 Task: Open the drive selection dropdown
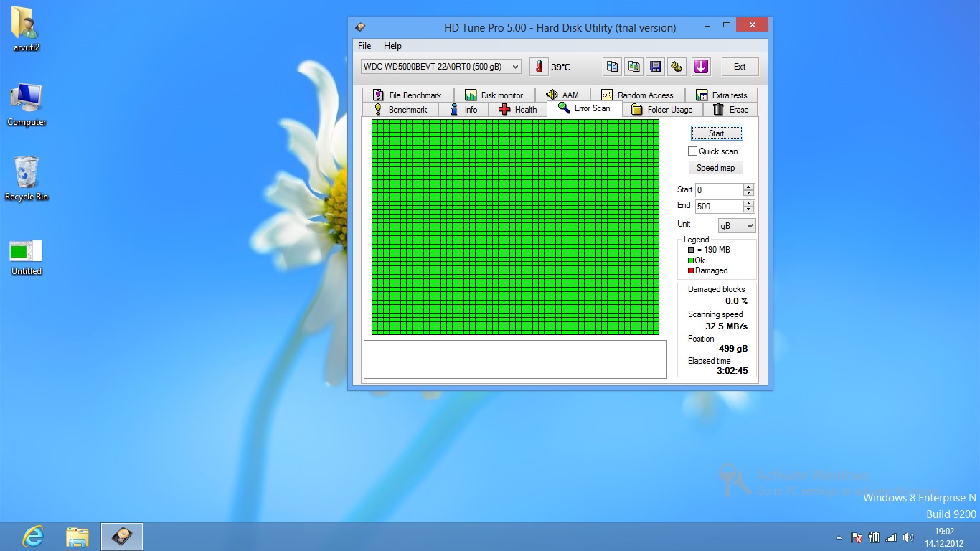[440, 67]
